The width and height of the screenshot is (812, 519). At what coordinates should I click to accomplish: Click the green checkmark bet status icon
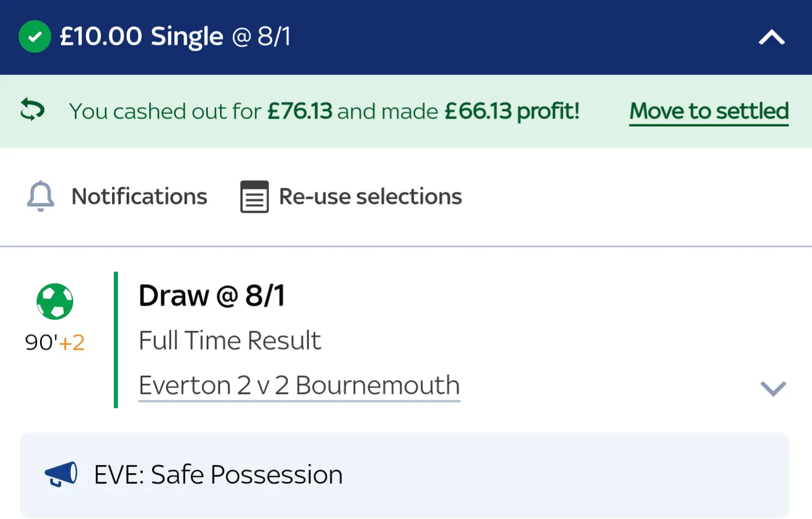click(35, 37)
